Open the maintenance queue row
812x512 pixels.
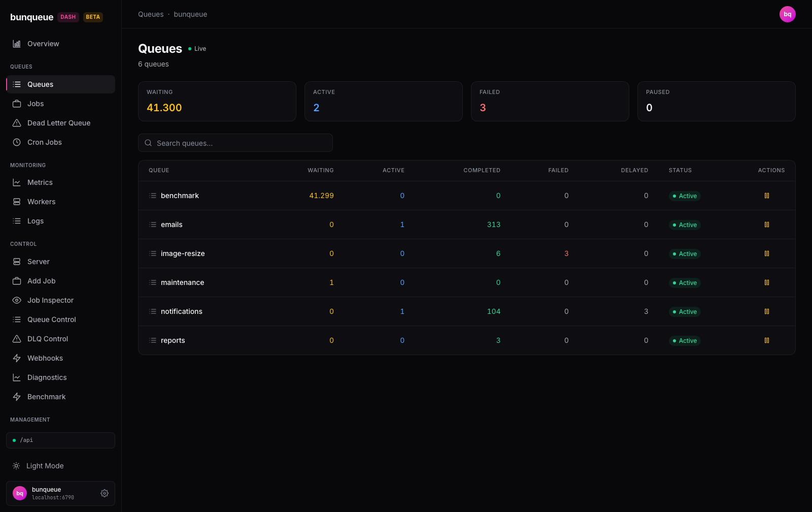pyautogui.click(x=466, y=282)
